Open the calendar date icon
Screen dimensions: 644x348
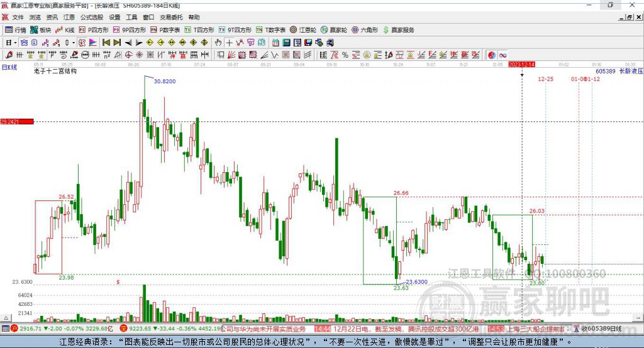click(x=275, y=43)
